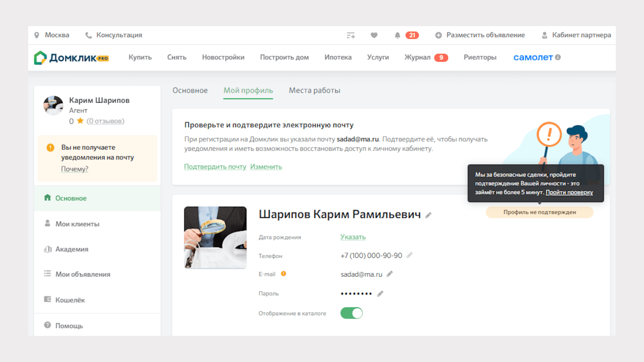Click the person icon beside Мои клиенты
This screenshot has width=644, height=362.
tap(48, 223)
